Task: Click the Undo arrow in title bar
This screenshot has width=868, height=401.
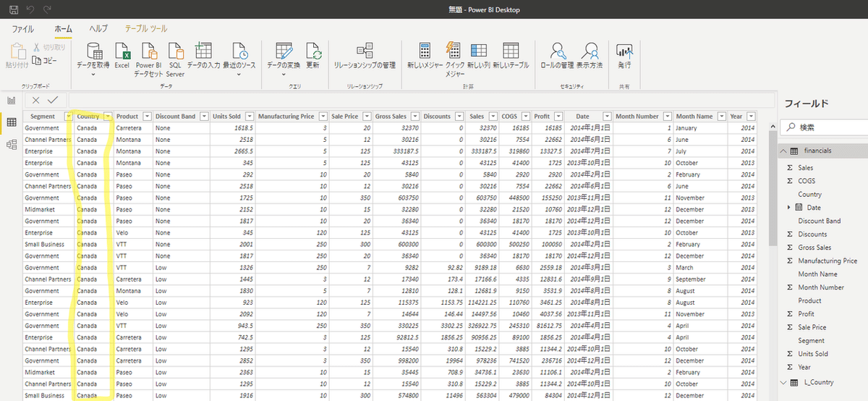Action: [x=30, y=9]
